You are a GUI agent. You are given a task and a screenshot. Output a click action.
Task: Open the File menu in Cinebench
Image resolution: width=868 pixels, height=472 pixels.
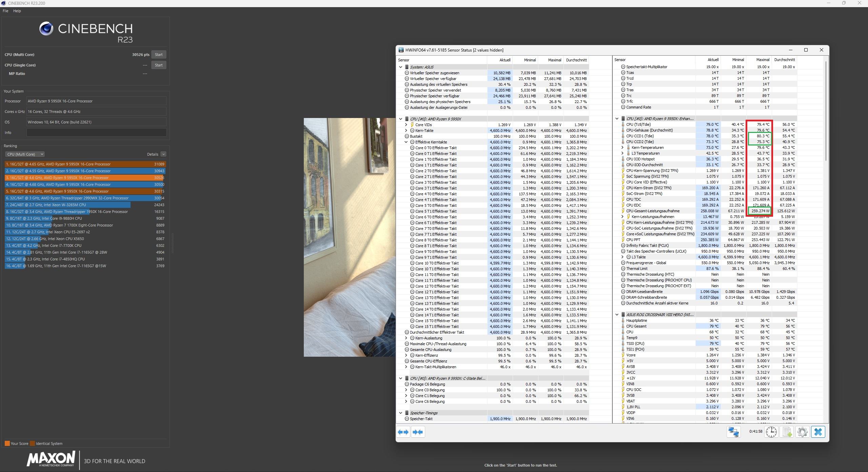[5, 11]
